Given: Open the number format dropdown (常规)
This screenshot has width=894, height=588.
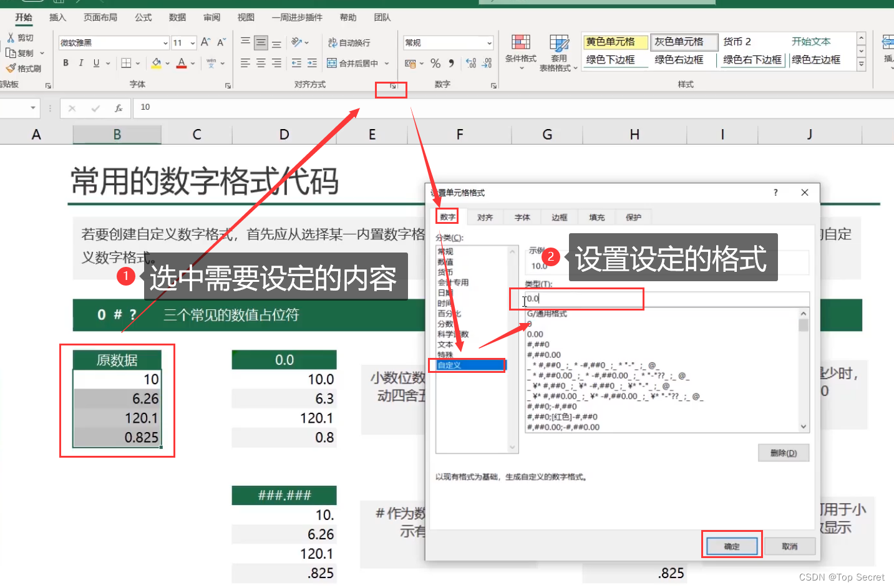Looking at the screenshot, I should pyautogui.click(x=489, y=43).
